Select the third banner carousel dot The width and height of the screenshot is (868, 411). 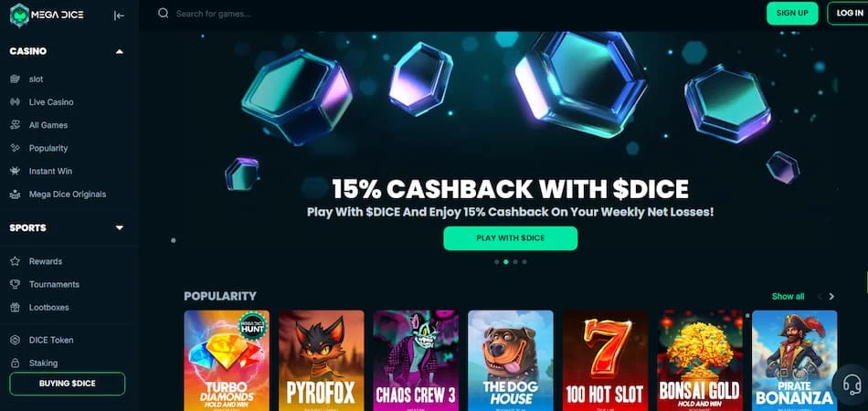click(515, 261)
